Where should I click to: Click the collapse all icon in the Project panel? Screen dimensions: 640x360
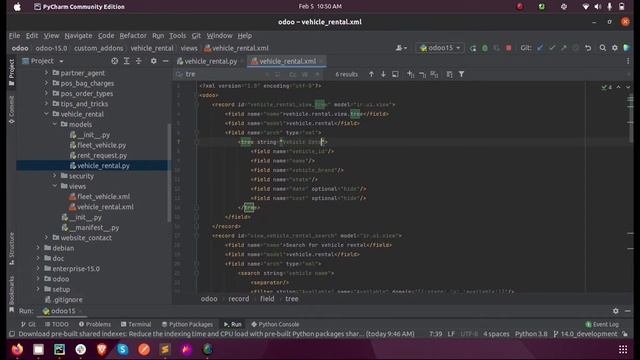tap(138, 61)
